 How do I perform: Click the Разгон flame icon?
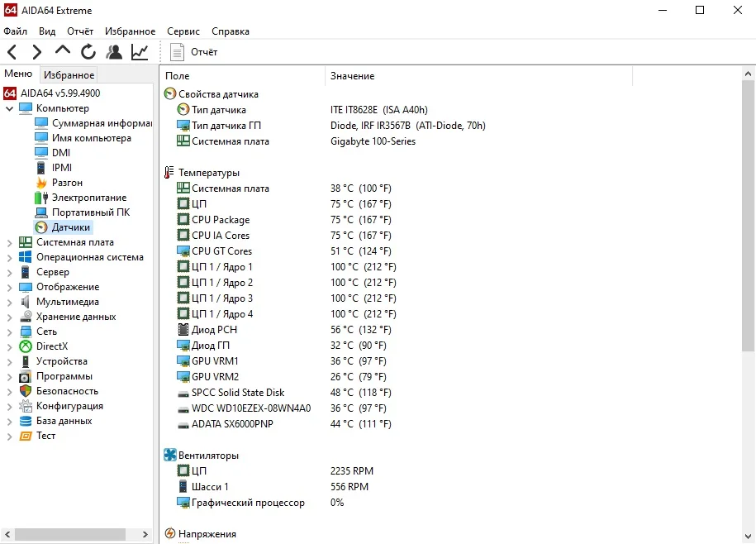click(x=41, y=182)
